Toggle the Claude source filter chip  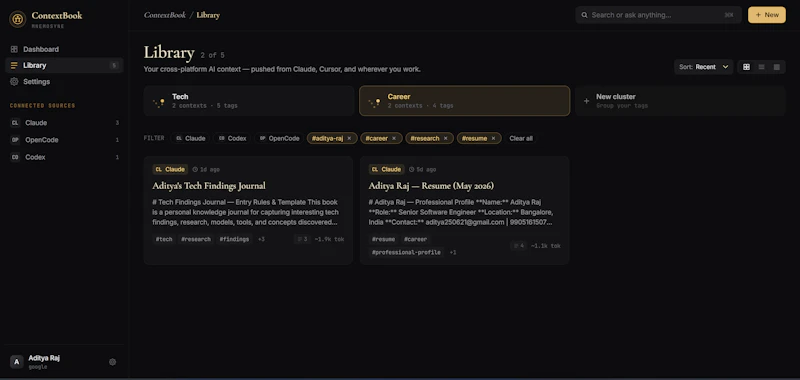[x=190, y=138]
